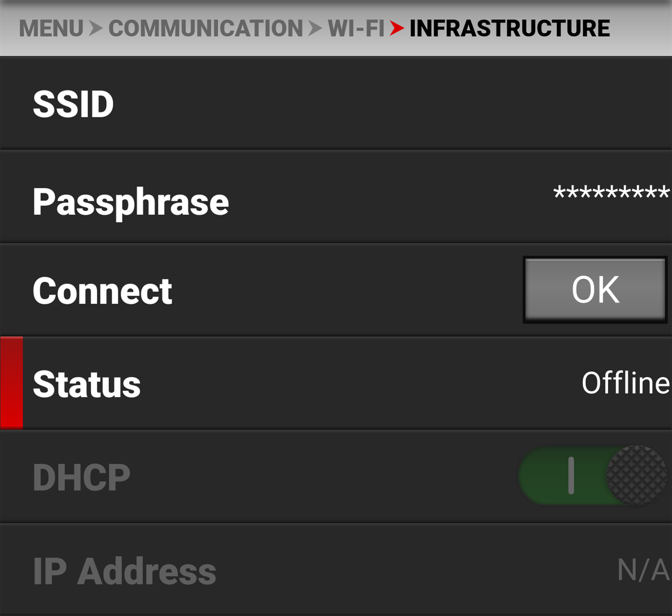672x616 pixels.
Task: Go back to MENU in breadcrumb
Action: point(51,29)
